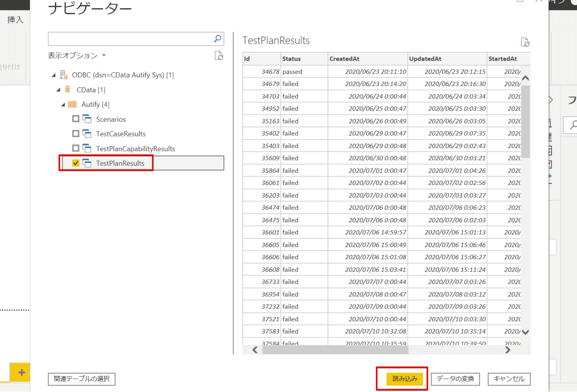Click the Scenarios table icon
Image resolution: width=577 pixels, height=392 pixels.
pos(87,119)
